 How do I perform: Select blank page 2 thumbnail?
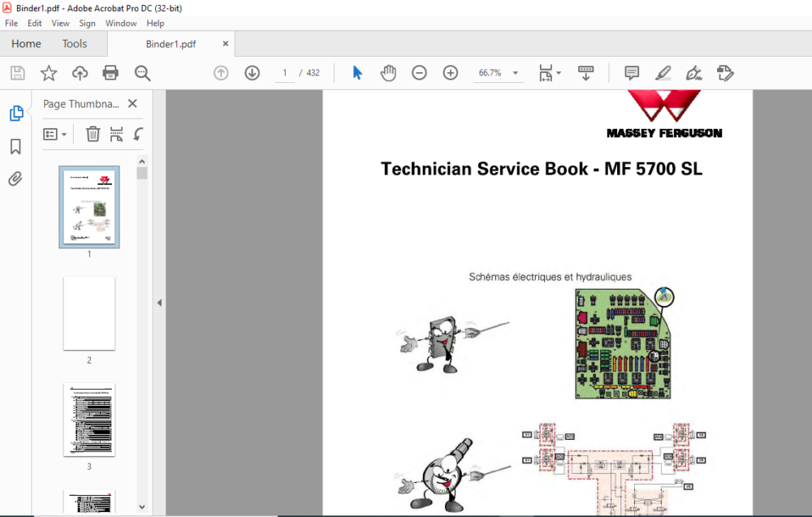click(x=89, y=313)
